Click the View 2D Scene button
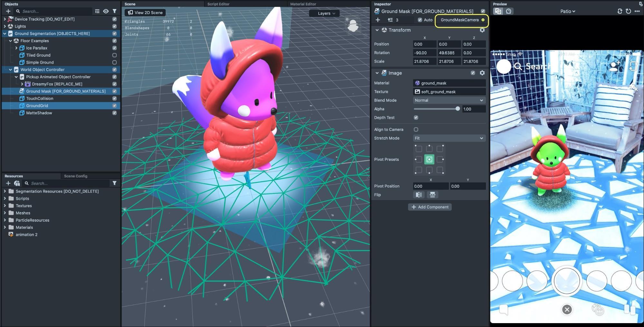Viewport: 644px width, 327px height. point(145,13)
